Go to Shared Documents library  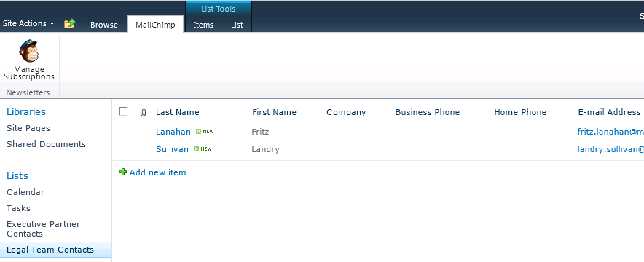click(46, 144)
